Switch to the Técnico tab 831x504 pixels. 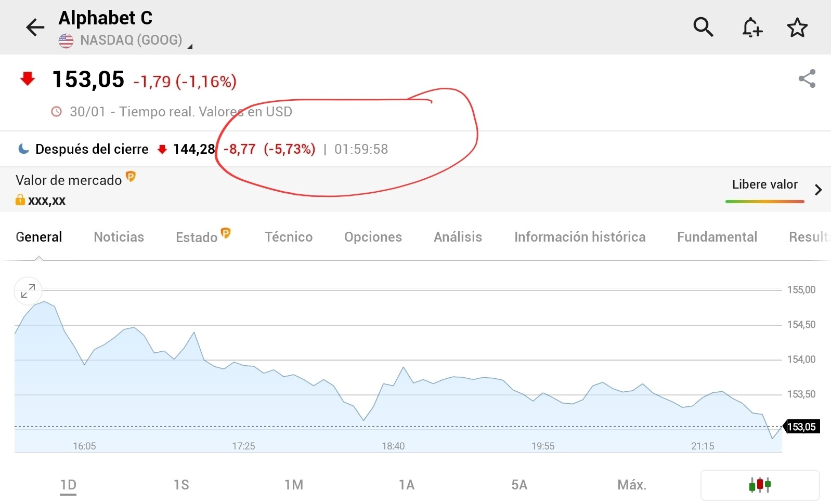tap(289, 237)
